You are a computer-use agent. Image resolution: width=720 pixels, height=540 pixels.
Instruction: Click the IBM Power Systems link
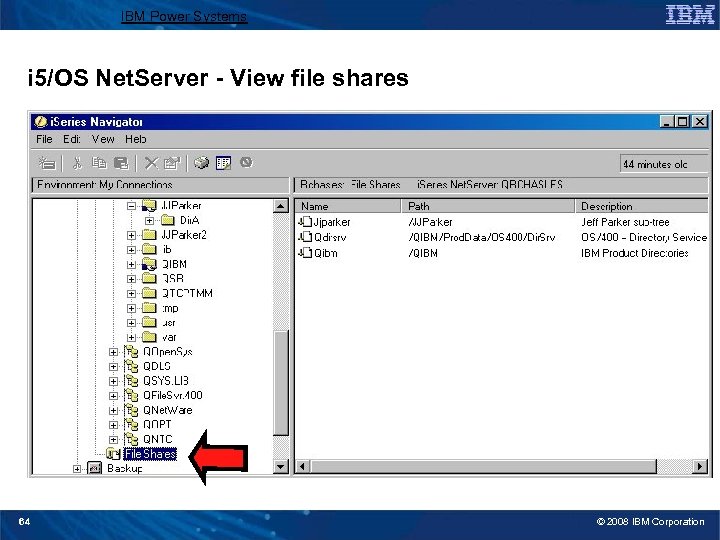pos(184,17)
